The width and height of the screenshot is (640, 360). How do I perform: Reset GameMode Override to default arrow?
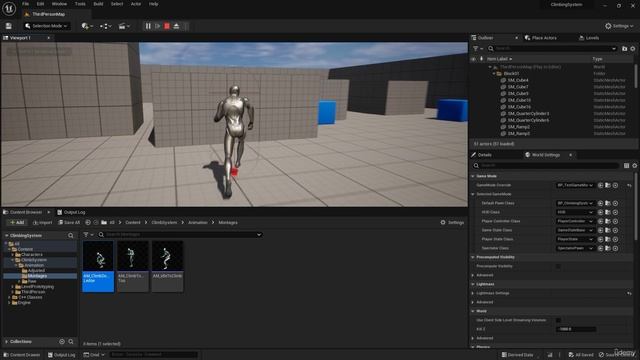click(x=629, y=185)
